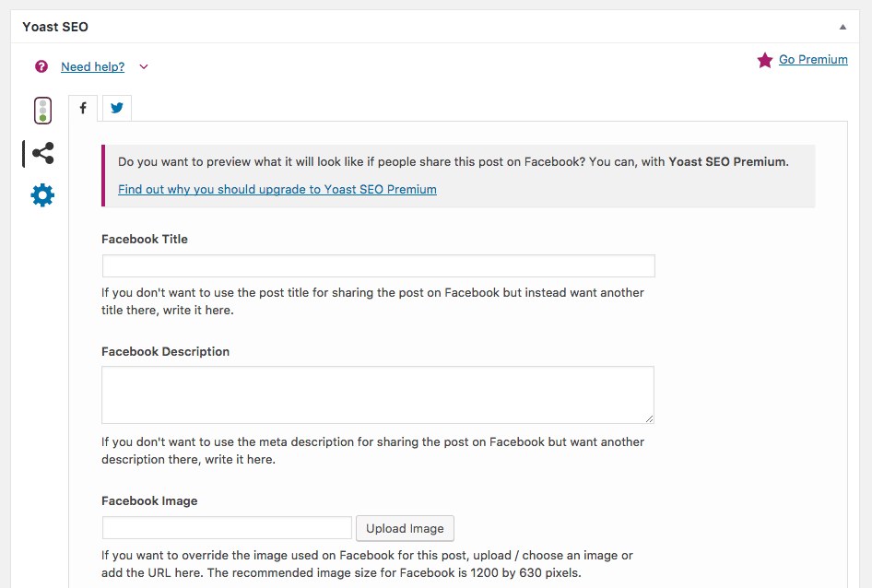Click the Go Premium star icon
The image size is (872, 588).
765,60
